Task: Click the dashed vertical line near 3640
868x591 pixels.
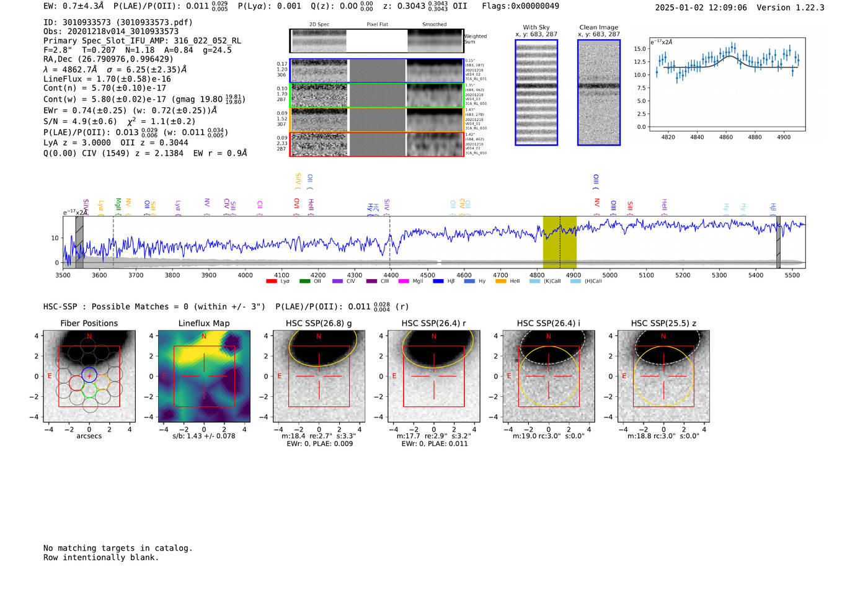Action: click(x=113, y=242)
